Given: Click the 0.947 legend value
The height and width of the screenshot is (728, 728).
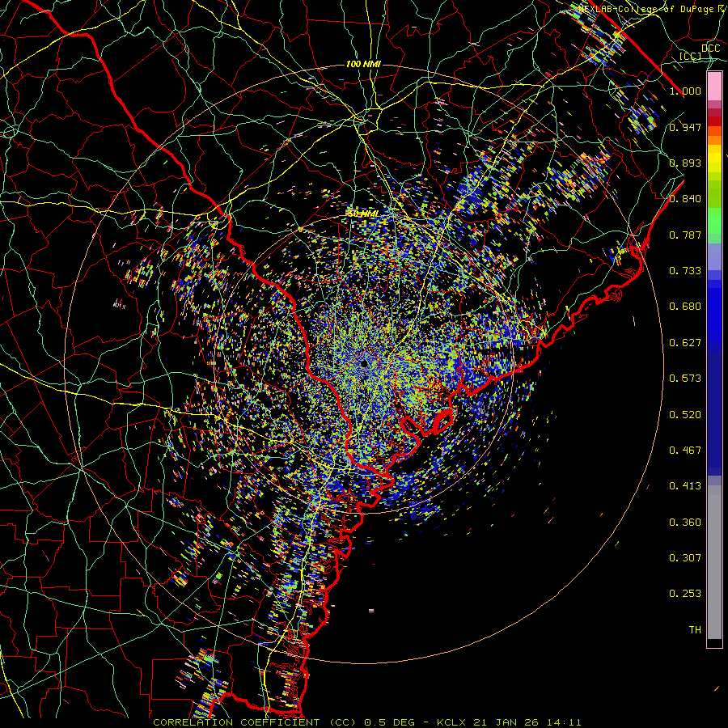Looking at the screenshot, I should 685,127.
